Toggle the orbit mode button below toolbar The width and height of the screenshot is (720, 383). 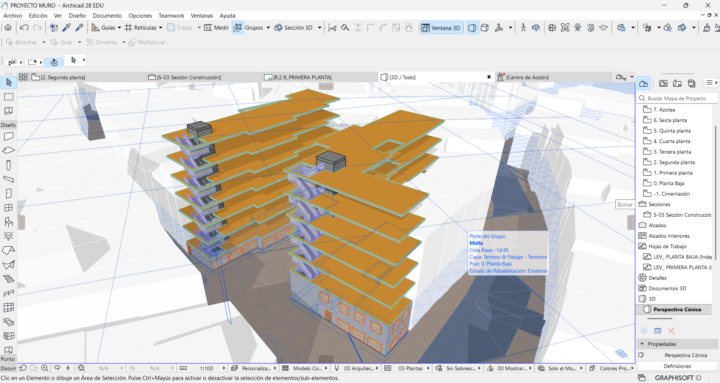[x=54, y=62]
